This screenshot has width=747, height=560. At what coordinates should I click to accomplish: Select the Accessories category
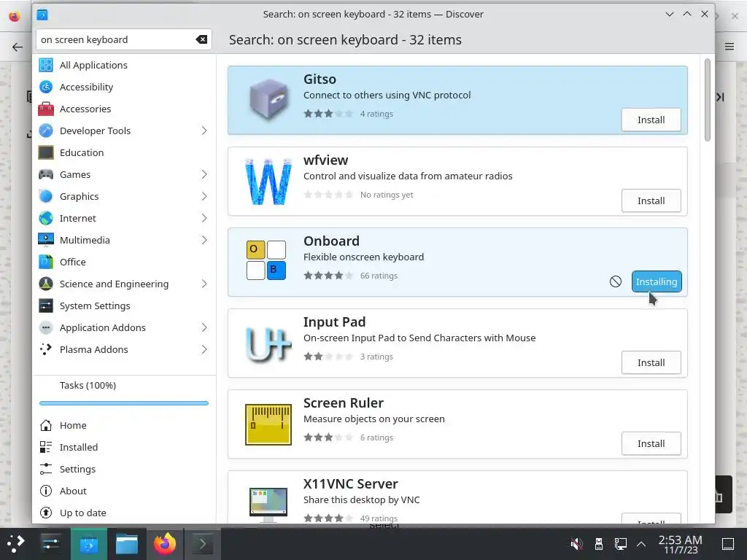(124, 109)
